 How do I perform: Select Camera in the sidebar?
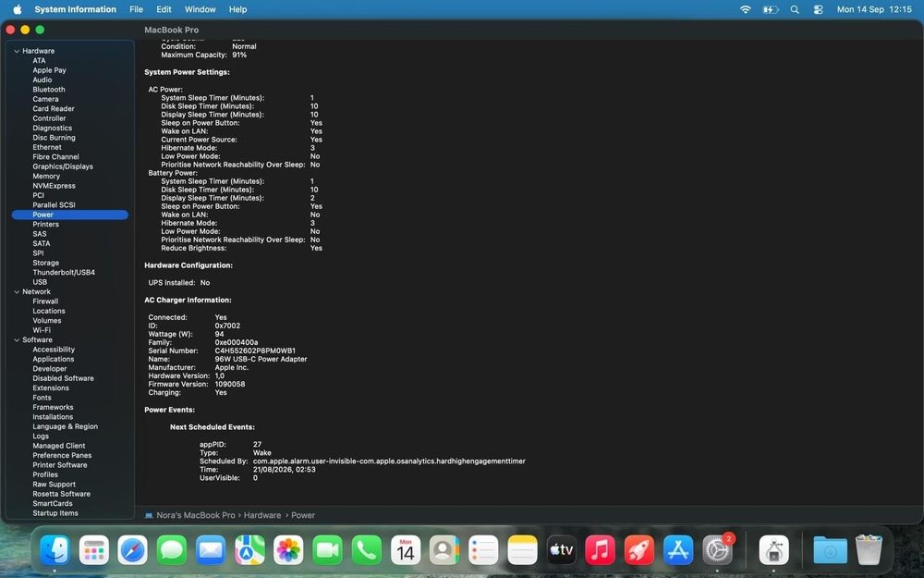click(45, 99)
